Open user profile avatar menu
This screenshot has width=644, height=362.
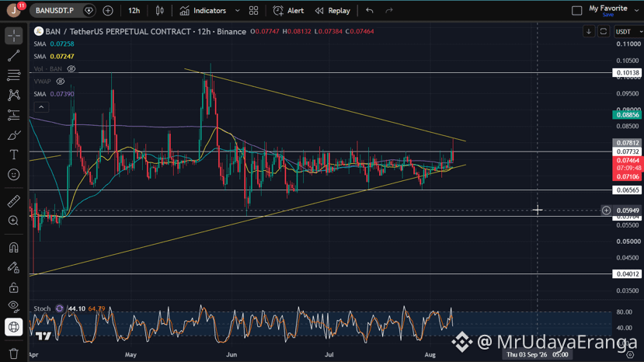pos(14,10)
